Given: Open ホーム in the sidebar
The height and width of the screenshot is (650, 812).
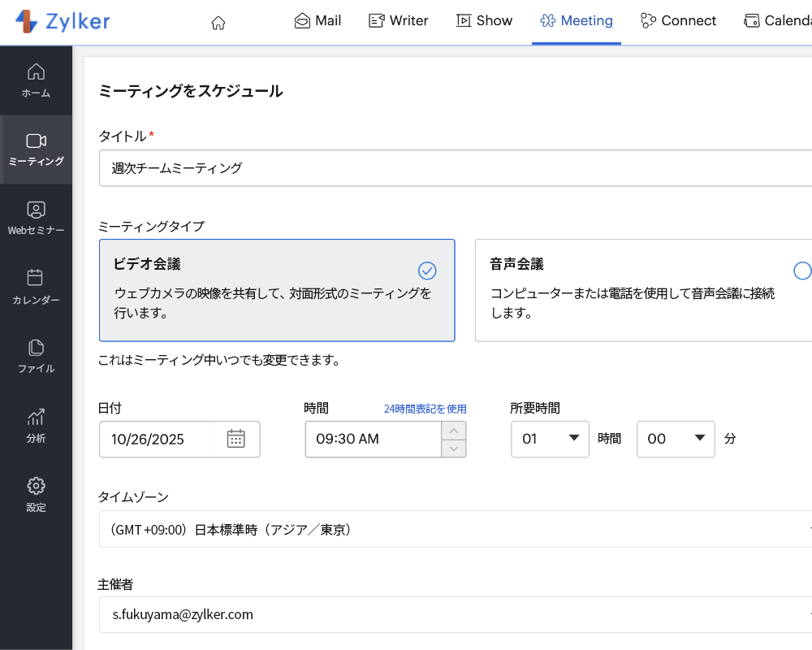Looking at the screenshot, I should click(x=36, y=80).
